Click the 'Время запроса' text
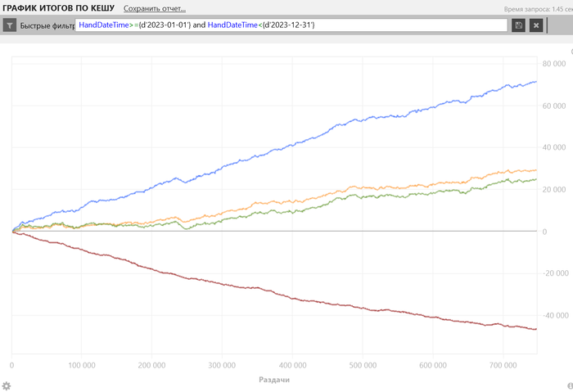 [x=539, y=9]
